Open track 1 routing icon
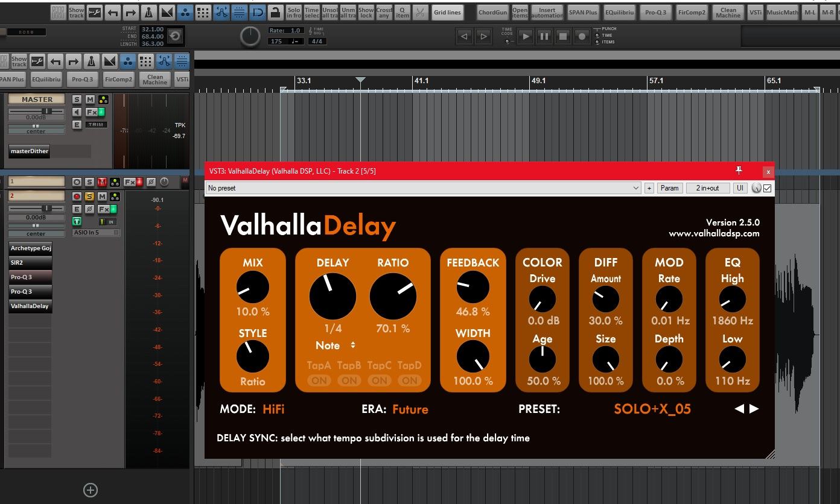 tap(115, 182)
